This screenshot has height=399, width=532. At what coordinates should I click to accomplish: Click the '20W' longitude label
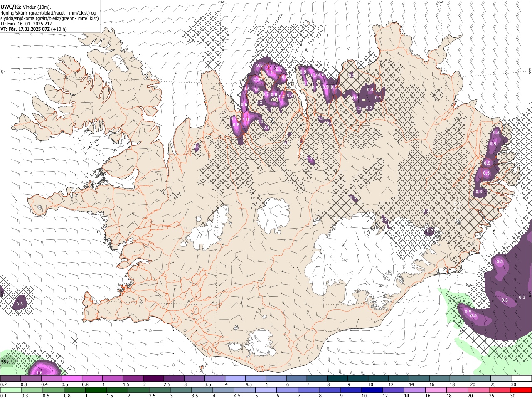pyautogui.click(x=221, y=2)
